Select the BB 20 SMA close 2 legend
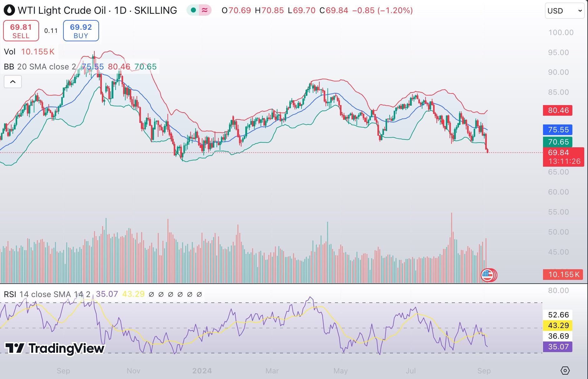Viewport: 588px width, 379px height. point(40,67)
